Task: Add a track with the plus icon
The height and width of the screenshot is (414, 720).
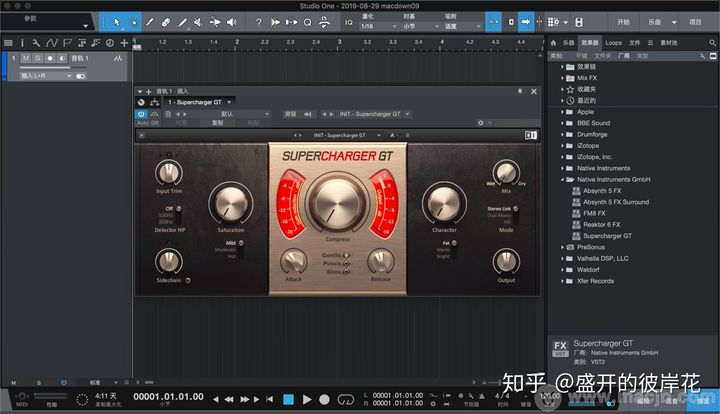Action: point(124,43)
